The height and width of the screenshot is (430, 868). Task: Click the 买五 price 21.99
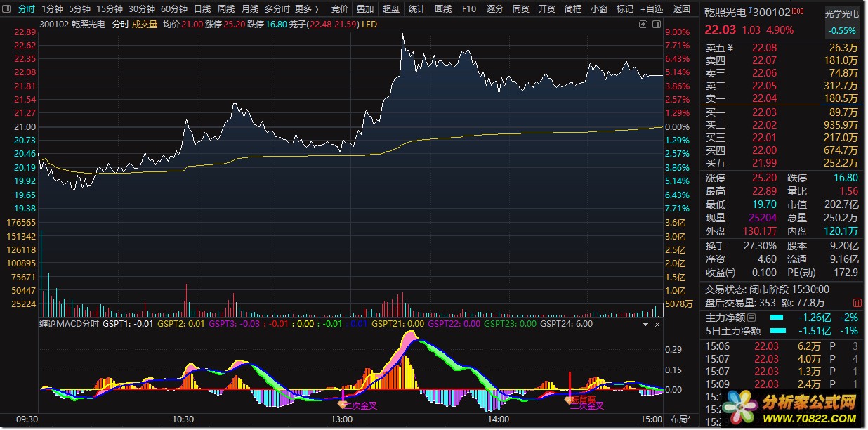coord(765,163)
